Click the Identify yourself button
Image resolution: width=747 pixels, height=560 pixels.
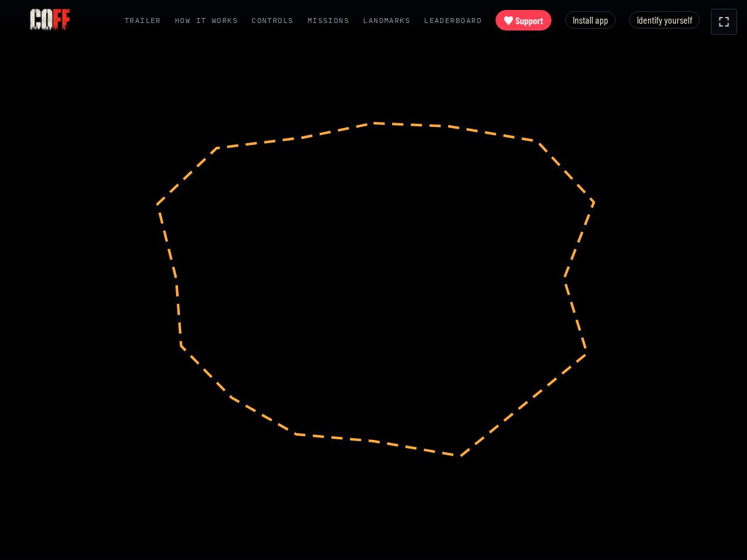664,21
